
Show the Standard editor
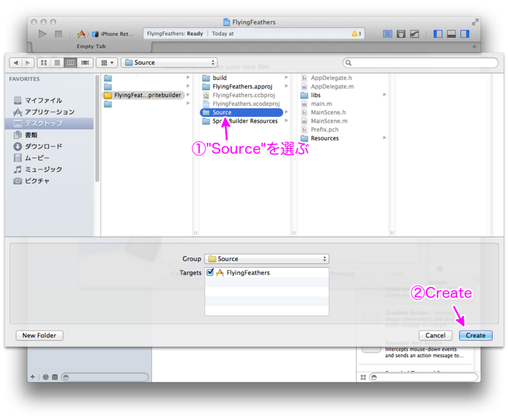387,34
